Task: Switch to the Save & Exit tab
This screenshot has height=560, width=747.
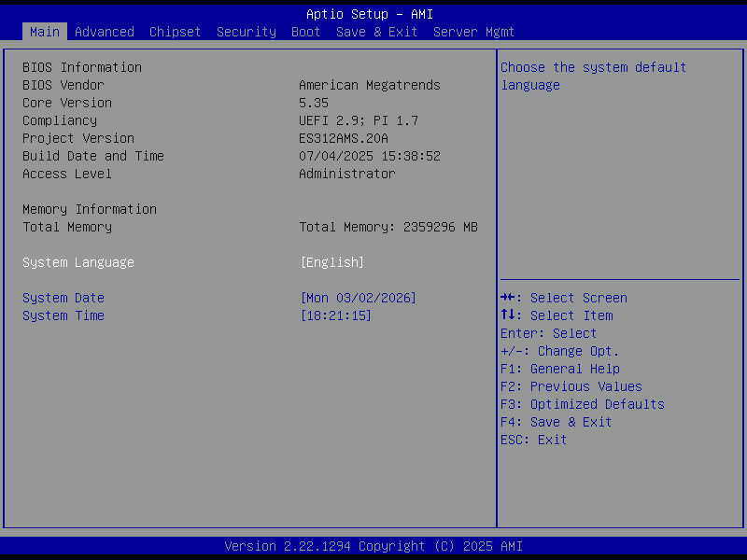Action: point(376,31)
